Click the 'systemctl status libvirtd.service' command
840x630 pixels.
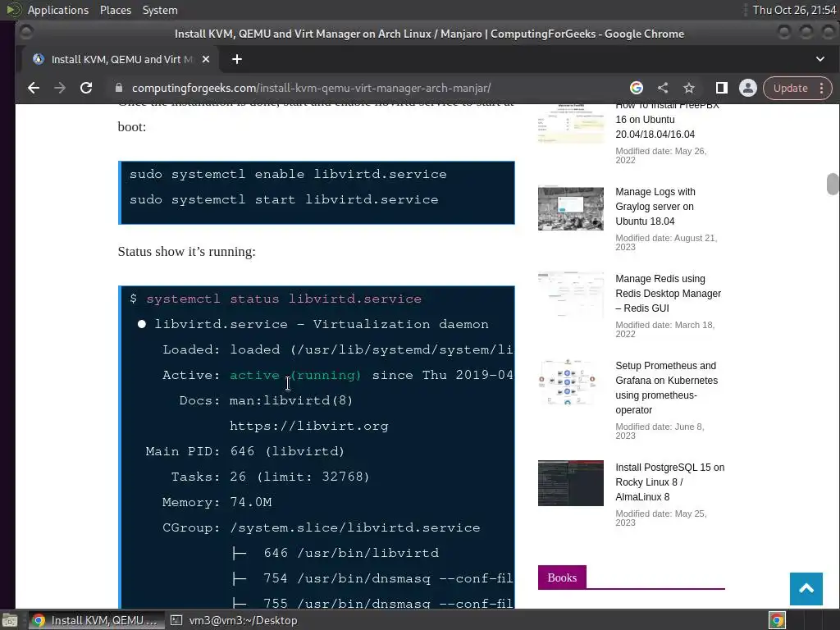(x=283, y=299)
